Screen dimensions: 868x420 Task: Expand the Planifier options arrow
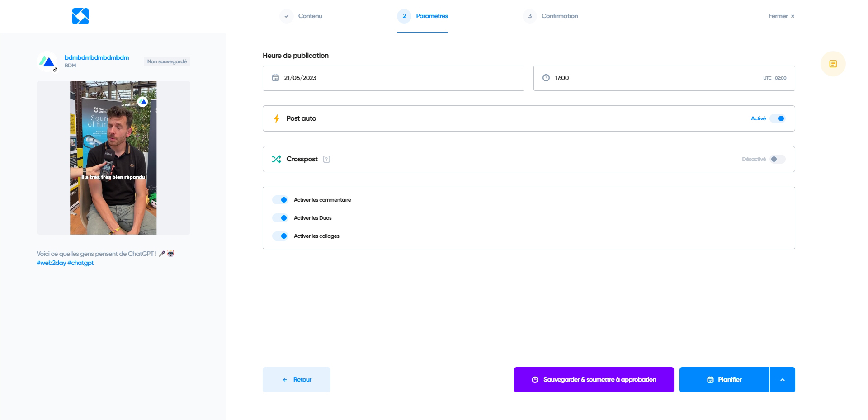pos(783,380)
